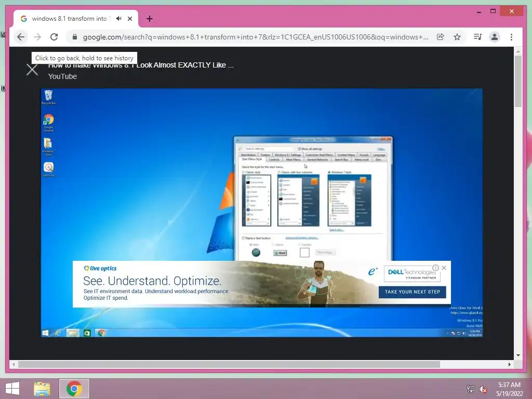
Task: Click Recycle Bin icon in video frame
Action: [x=48, y=97]
